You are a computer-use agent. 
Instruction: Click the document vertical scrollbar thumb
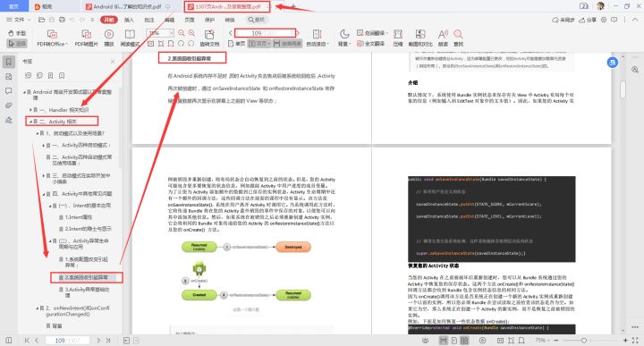coord(623,89)
